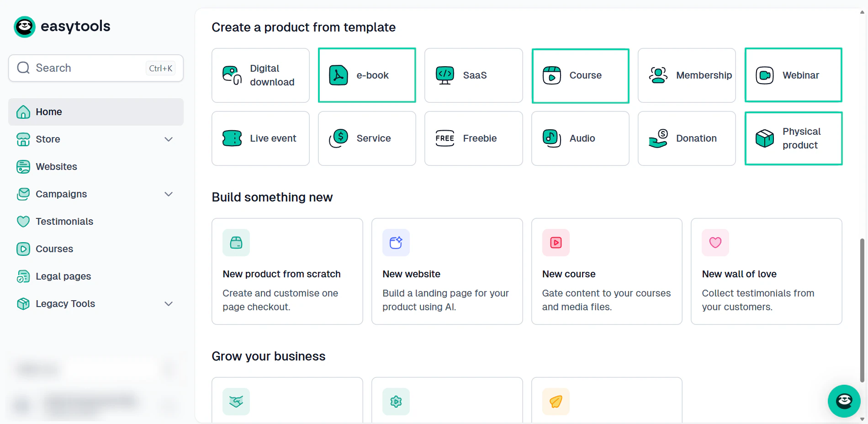Open the chat support bubble

coord(844,401)
